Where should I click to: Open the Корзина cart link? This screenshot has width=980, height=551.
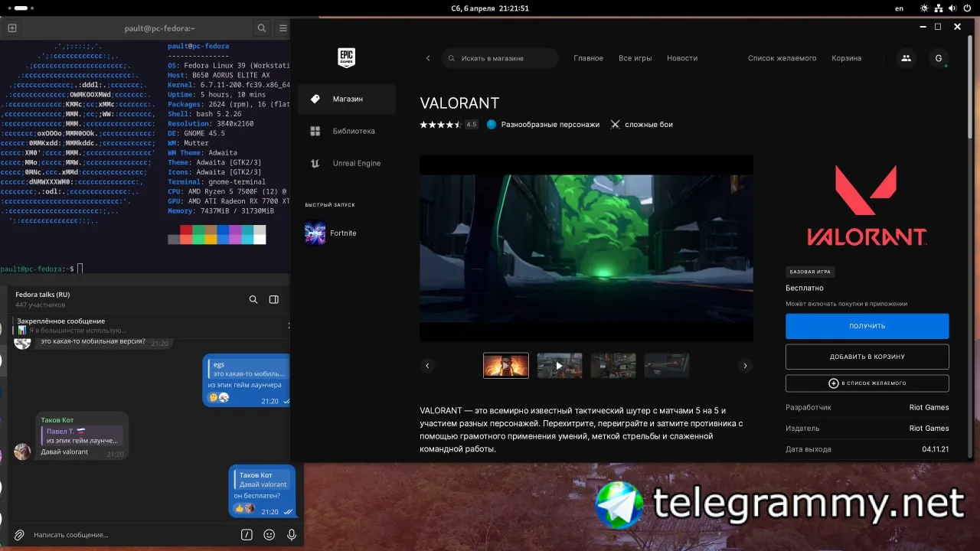(x=847, y=58)
